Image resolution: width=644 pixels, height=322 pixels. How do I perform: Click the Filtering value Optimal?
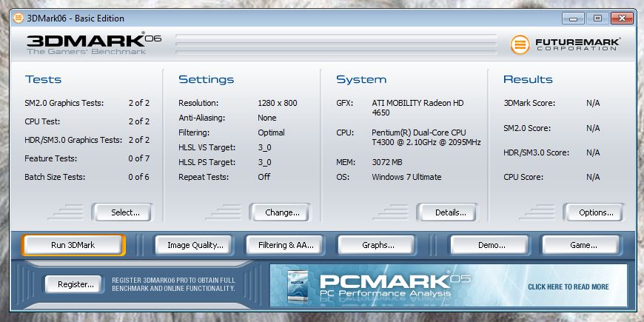[x=271, y=133]
